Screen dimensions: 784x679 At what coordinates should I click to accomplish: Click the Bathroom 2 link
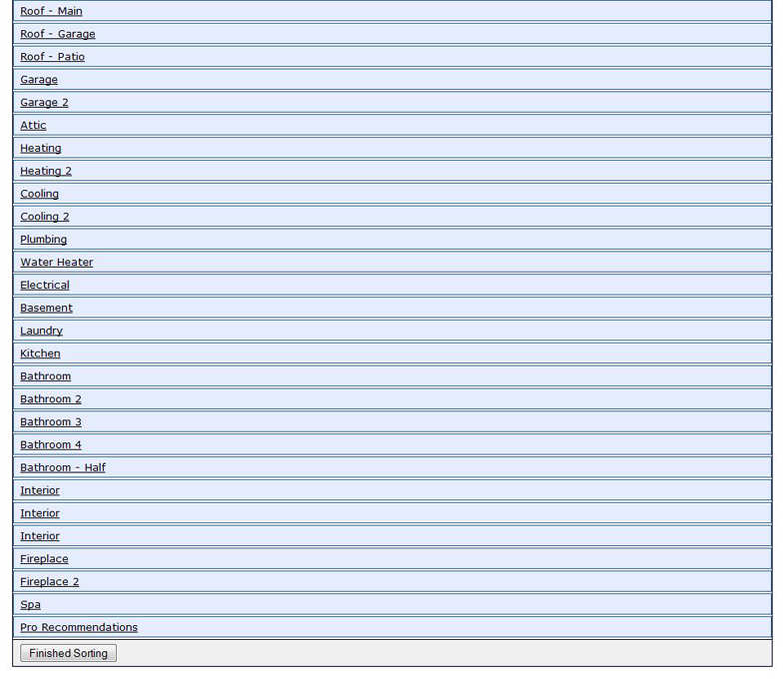point(51,399)
